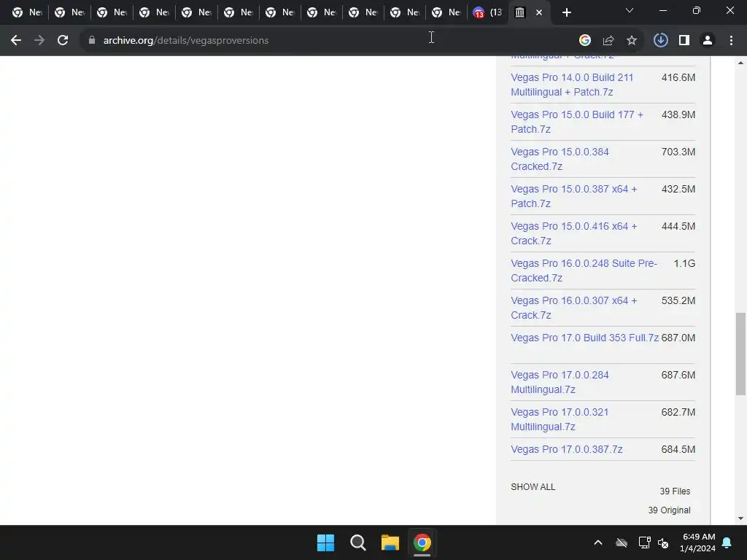The width and height of the screenshot is (747, 560).
Task: Bookmark this page with the star
Action: point(632,41)
